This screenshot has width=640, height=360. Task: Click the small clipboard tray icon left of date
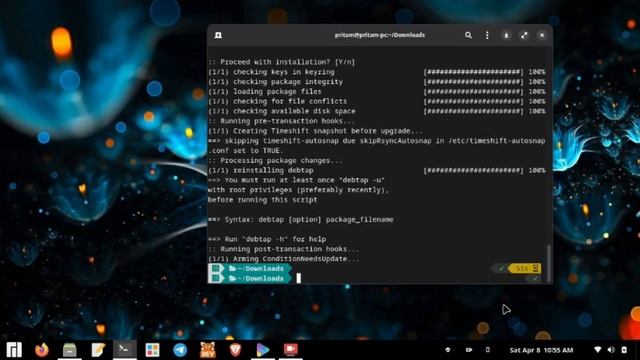(x=488, y=350)
